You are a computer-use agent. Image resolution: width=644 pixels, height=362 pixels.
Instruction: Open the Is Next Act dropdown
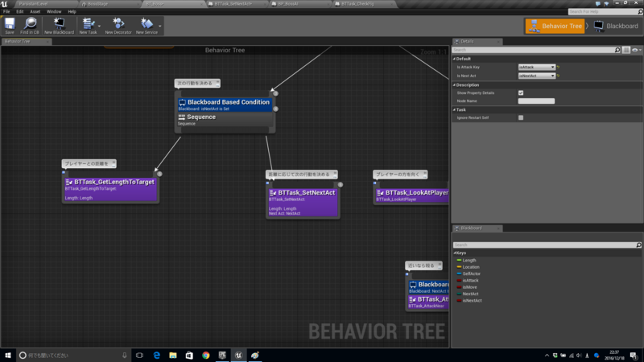[536, 76]
